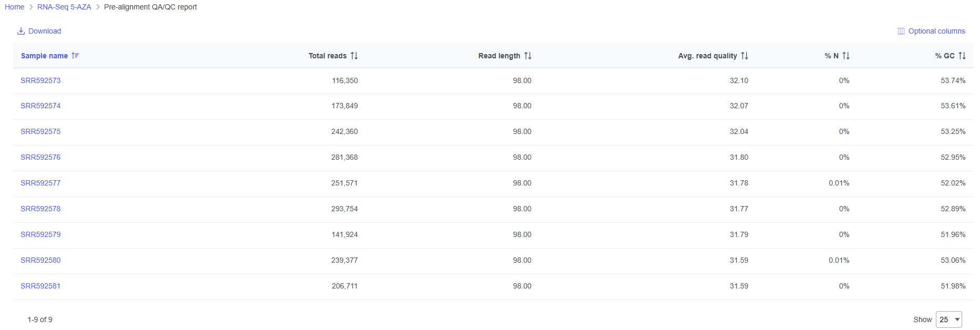Click sort arrows beside Read length
980x330 pixels.
(528, 56)
